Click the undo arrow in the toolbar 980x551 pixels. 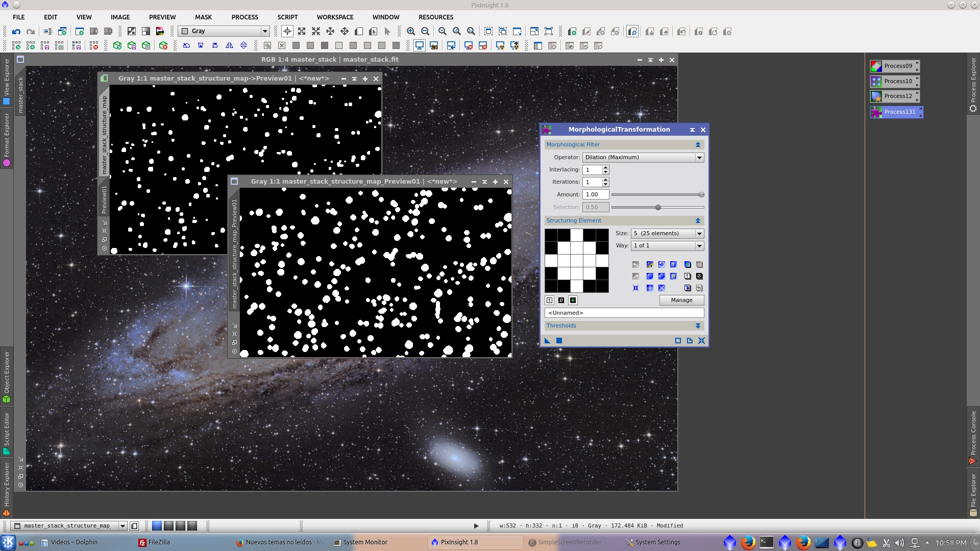[x=16, y=32]
